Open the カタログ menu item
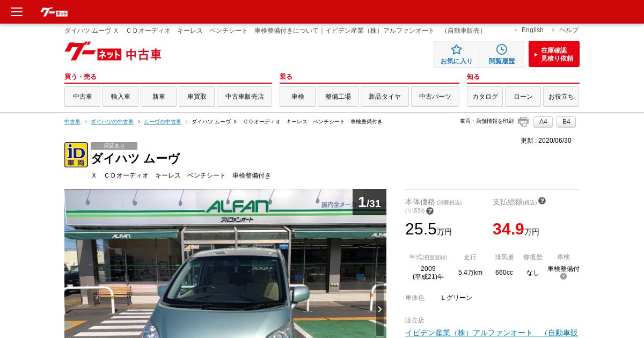This screenshot has height=338, width=644. (x=485, y=97)
